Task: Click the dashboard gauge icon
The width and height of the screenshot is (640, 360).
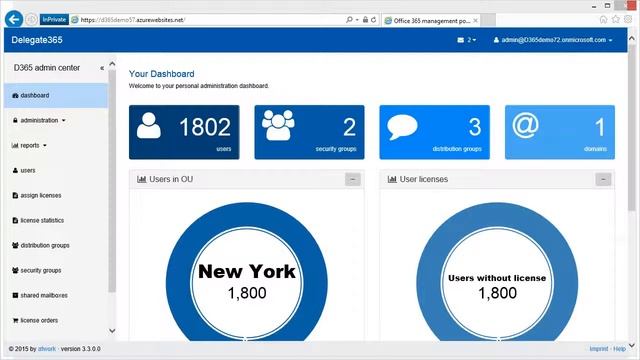Action: pyautogui.click(x=15, y=96)
